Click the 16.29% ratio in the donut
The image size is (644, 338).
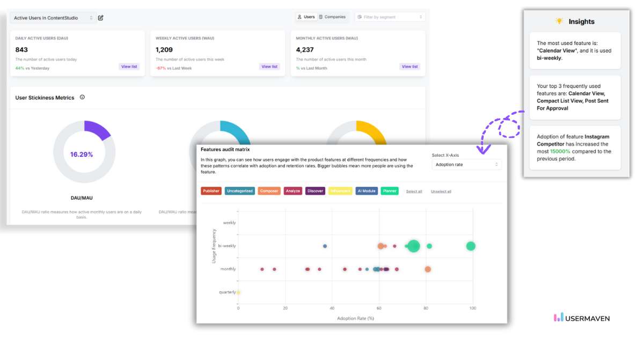82,155
